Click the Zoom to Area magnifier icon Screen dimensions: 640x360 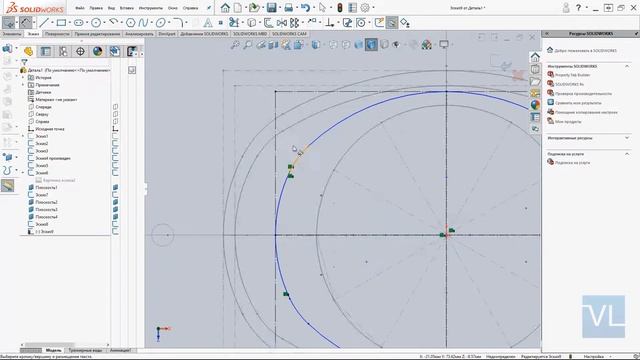click(248, 45)
